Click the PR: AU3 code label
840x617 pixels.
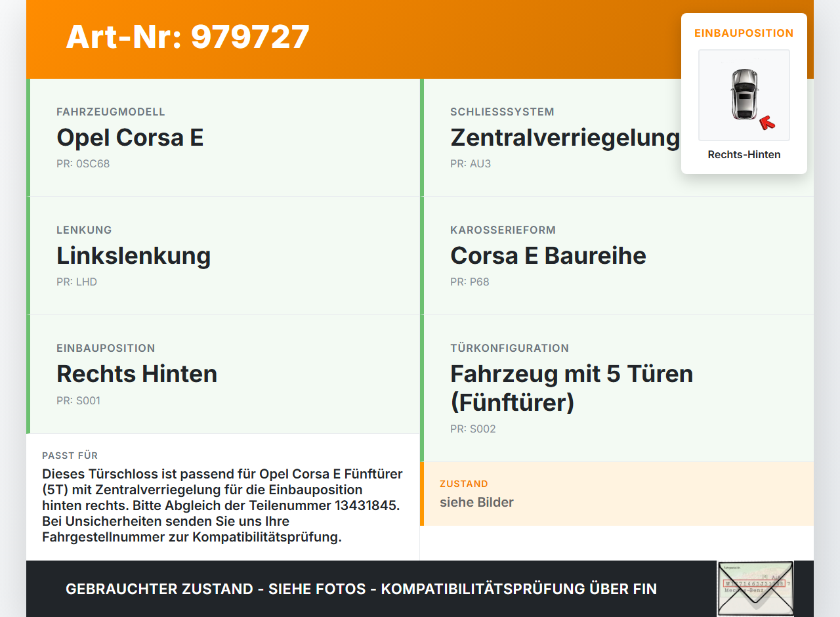470,163
